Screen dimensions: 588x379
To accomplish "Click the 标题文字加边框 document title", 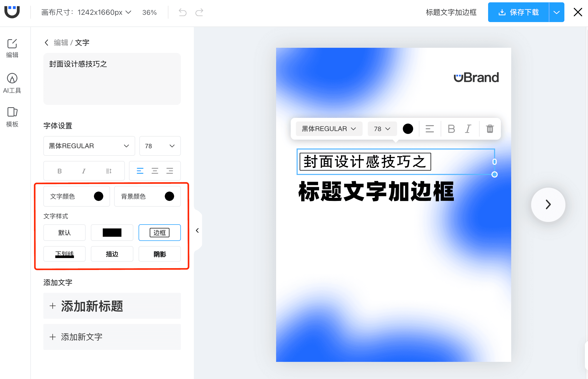I will (451, 12).
